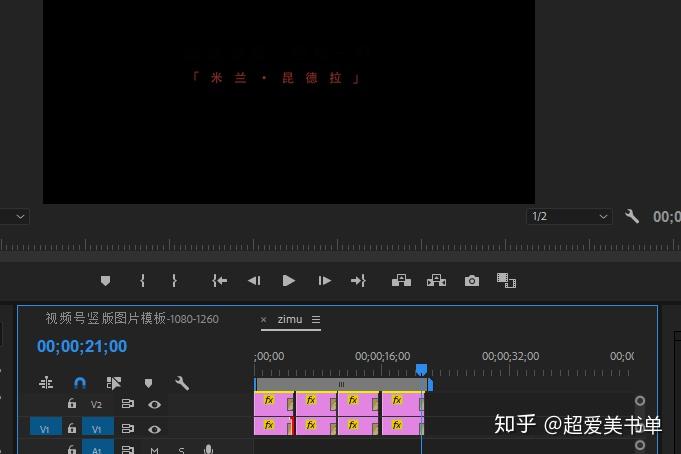Screen dimensions: 681x454
Task: Toggle timeline snapping magnet icon
Action: click(80, 383)
